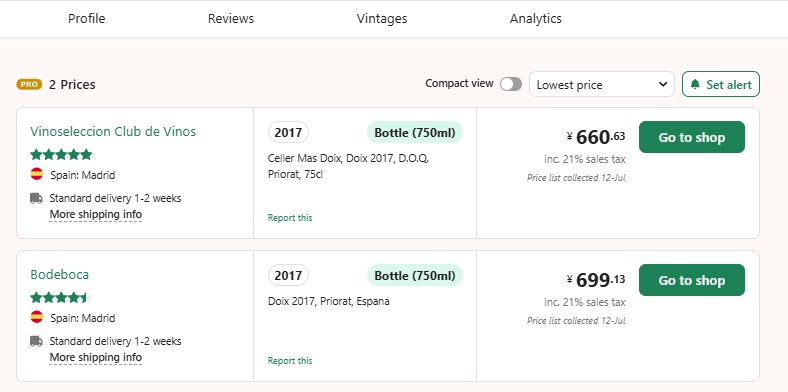
Task: Click the delivery truck icon for Bodeboca
Action: tap(36, 341)
